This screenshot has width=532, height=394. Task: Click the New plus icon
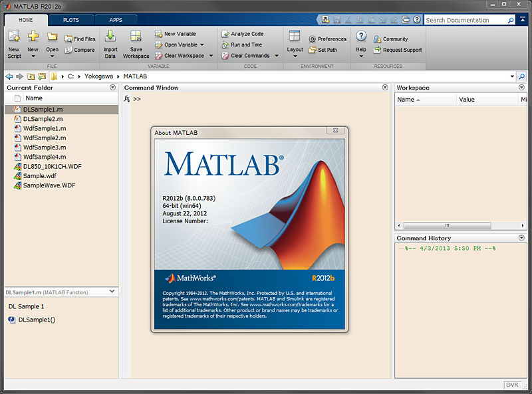click(x=33, y=36)
